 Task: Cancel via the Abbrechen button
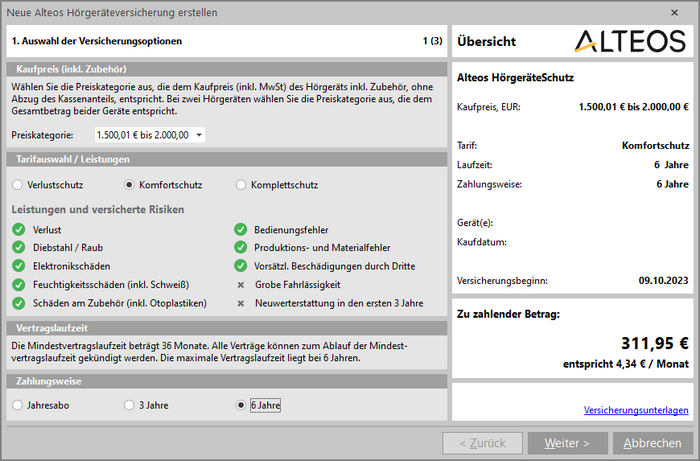click(652, 443)
